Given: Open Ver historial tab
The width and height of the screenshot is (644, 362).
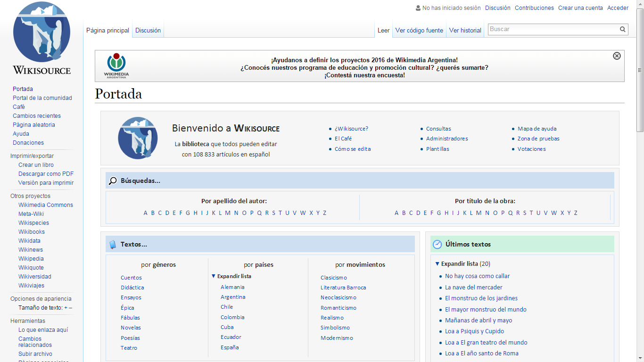Looking at the screenshot, I should [465, 30].
